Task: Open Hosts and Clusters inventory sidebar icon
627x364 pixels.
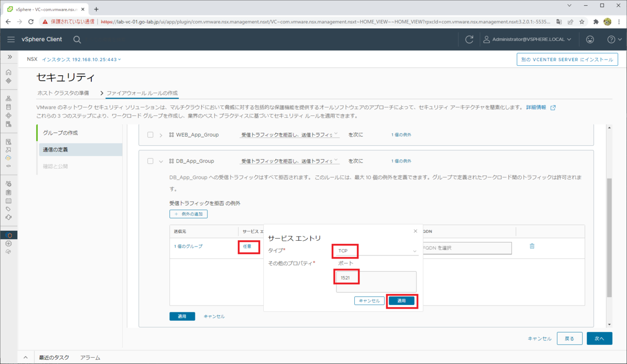Action: tap(8, 98)
